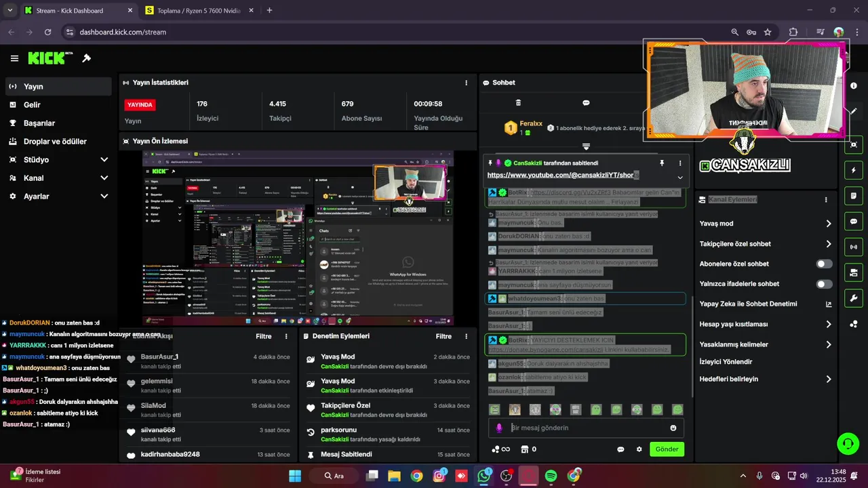This screenshot has height=488, width=868.
Task: Open Spotify from the taskbar
Action: click(x=551, y=476)
